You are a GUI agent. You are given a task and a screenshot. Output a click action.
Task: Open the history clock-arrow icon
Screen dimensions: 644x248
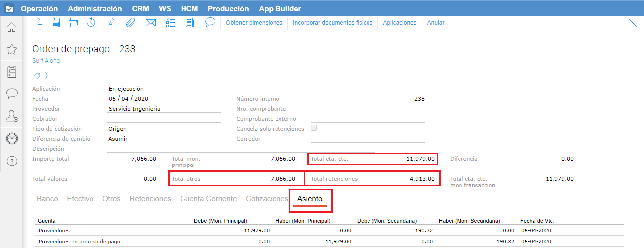(x=92, y=23)
